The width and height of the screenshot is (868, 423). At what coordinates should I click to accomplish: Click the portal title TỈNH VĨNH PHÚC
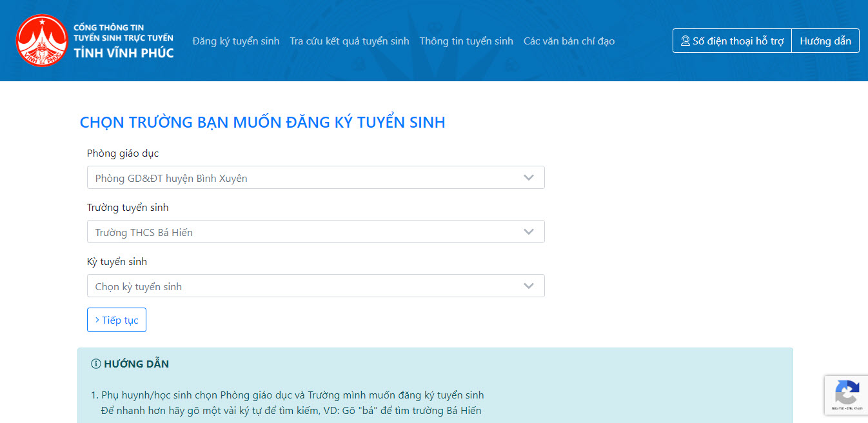pos(124,53)
